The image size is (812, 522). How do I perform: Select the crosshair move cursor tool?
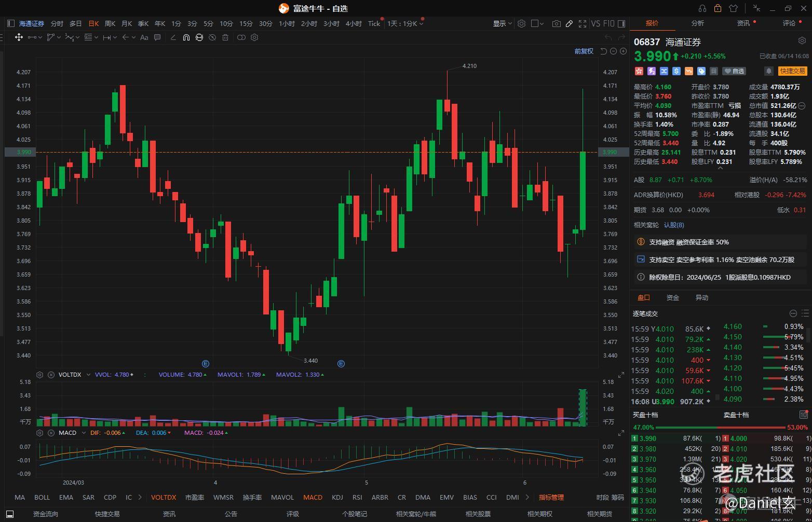[x=19, y=37]
